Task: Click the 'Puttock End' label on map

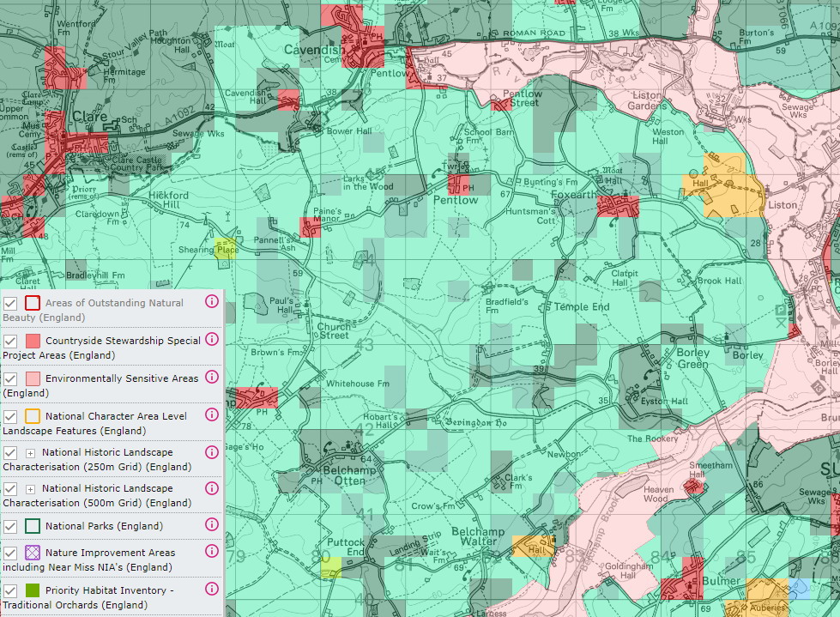Action: pyautogui.click(x=346, y=547)
